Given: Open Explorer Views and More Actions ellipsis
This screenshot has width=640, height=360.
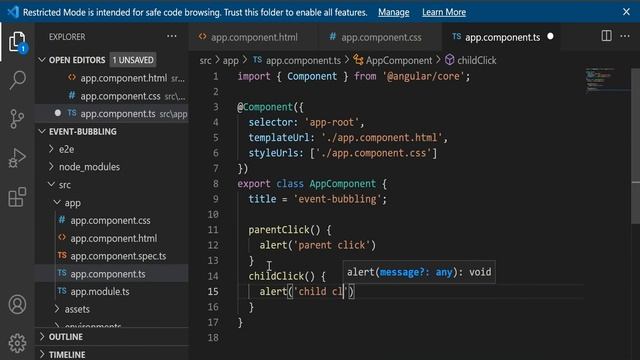Looking at the screenshot, I should tap(172, 36).
